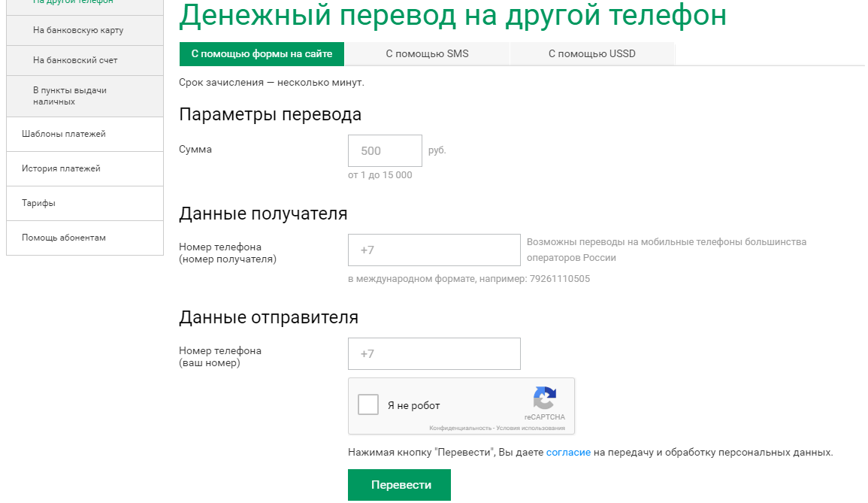Check the "Я не робот" checkbox
Screen dimensions: 868x503
[368, 405]
